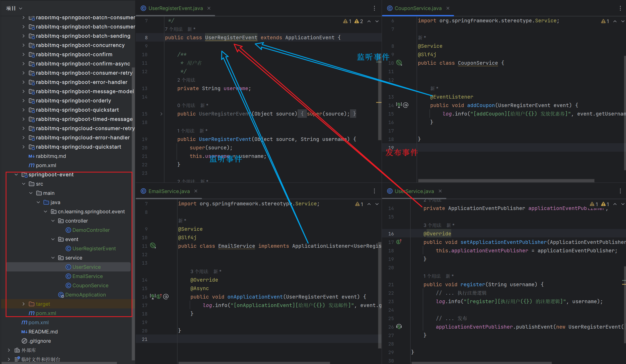Close the UserService.java tab
The height and width of the screenshot is (364, 626).
440,191
